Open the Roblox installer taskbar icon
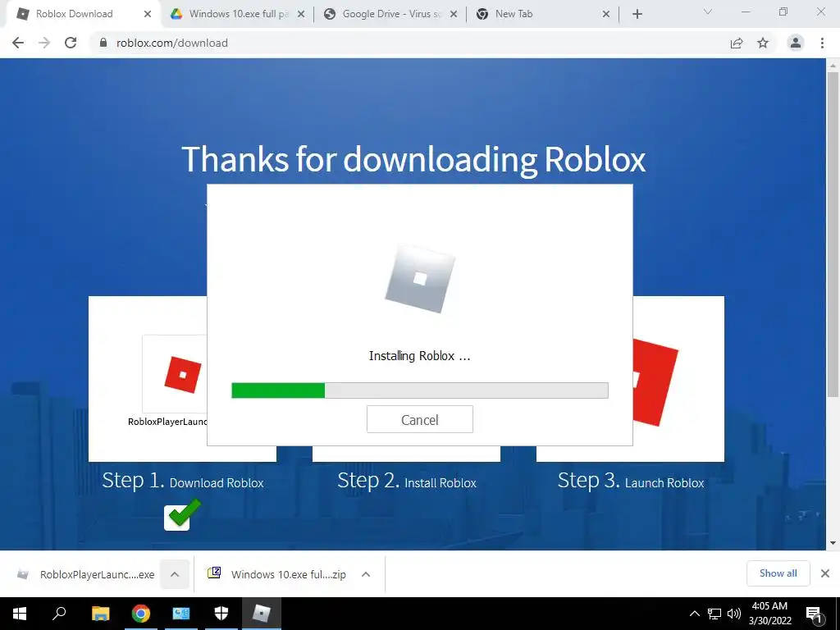Image resolution: width=840 pixels, height=630 pixels. tap(262, 614)
